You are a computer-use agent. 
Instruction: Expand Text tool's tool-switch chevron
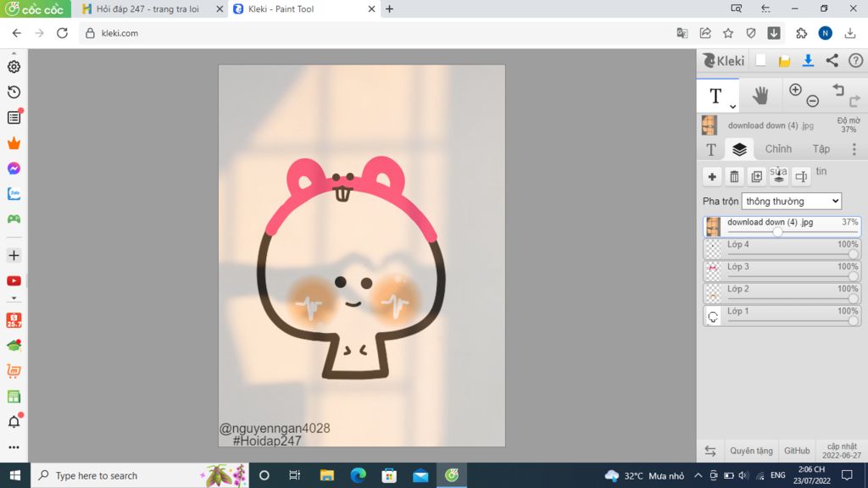(732, 106)
